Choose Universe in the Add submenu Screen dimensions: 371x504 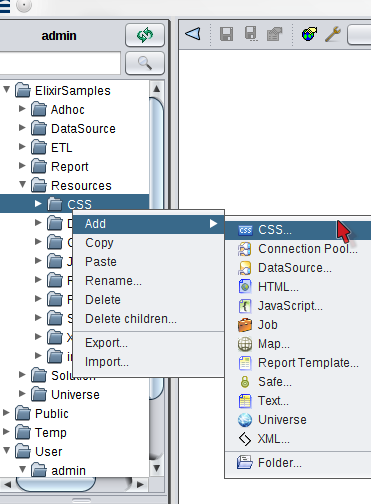[298, 420]
